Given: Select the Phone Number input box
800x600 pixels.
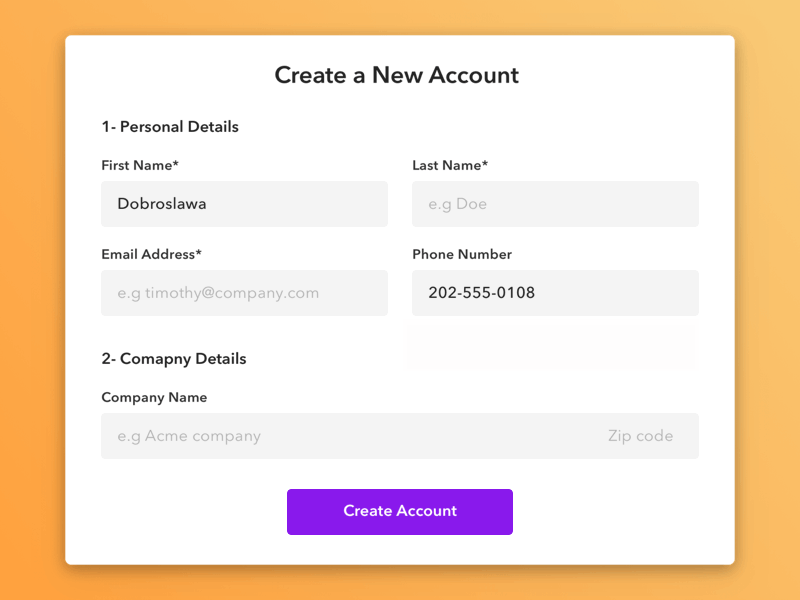Looking at the screenshot, I should pyautogui.click(x=555, y=293).
